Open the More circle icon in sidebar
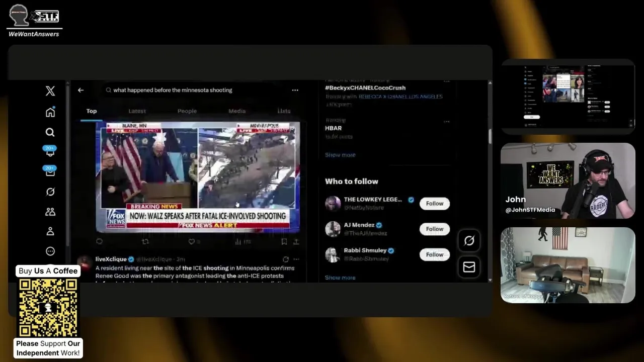Screen dimensions: 644x362 (x=50, y=251)
